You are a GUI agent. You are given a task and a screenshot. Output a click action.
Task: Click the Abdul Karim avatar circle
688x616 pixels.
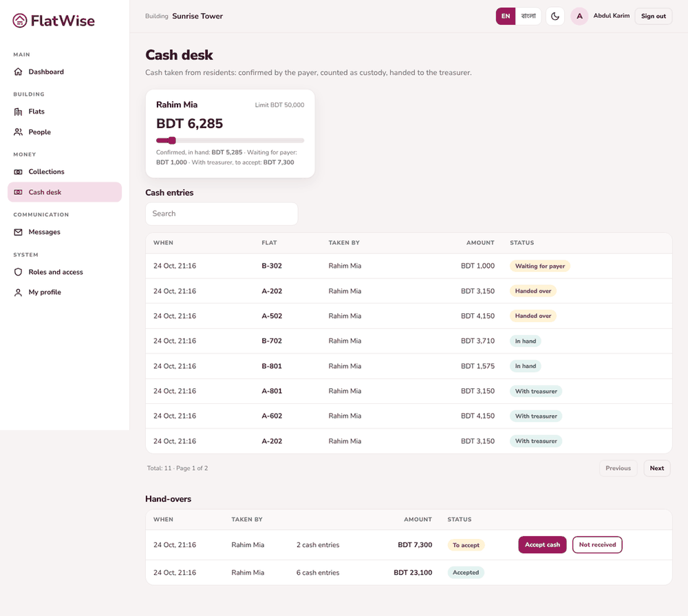[579, 17]
